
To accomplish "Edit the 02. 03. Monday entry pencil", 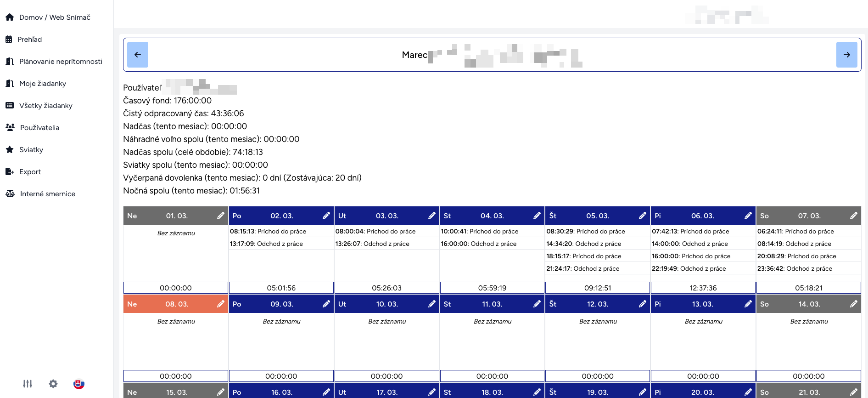I will [x=326, y=216].
